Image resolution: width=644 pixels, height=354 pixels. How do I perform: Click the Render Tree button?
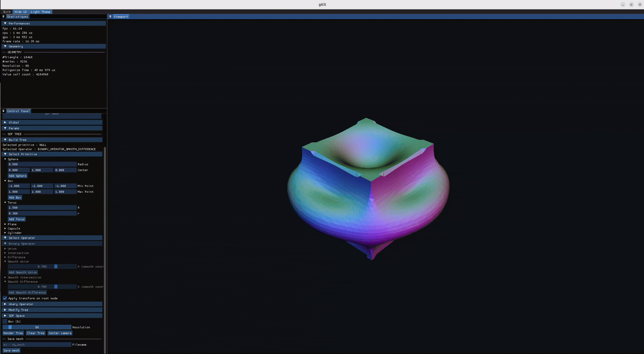click(x=13, y=333)
